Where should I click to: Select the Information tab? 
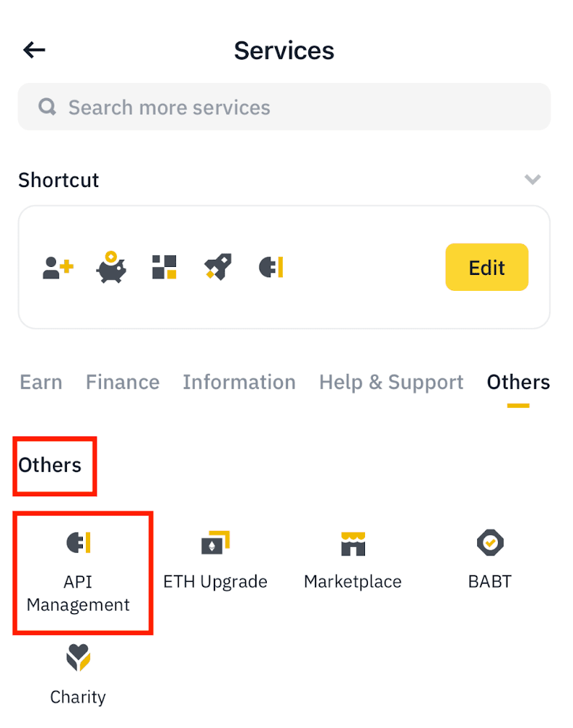[x=239, y=383]
